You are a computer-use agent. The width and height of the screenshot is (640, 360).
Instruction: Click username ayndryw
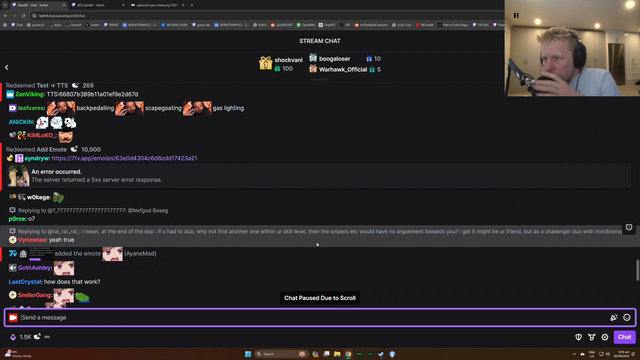pos(37,158)
